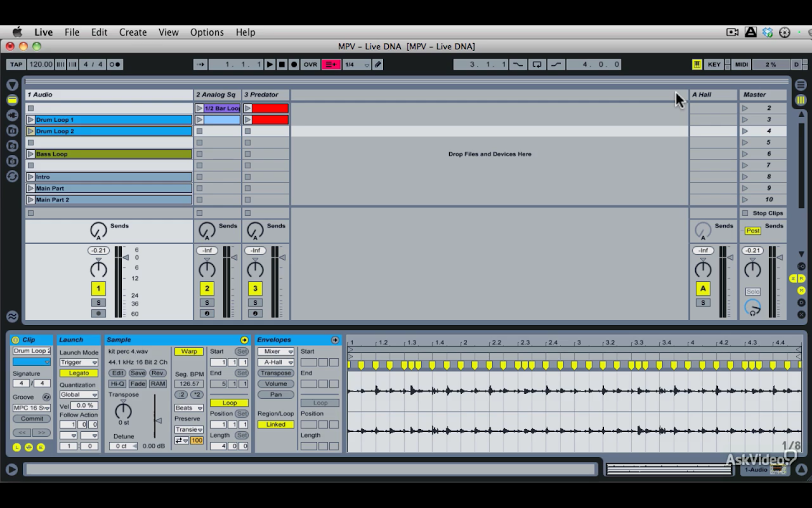Toggle the Warp switch
Screen dimensions: 812x508
click(189, 351)
